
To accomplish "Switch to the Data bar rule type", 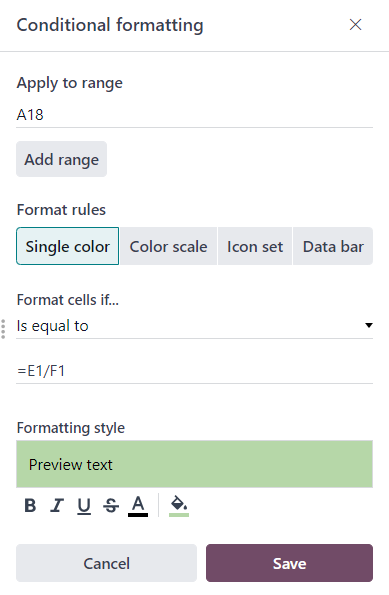I will tap(333, 246).
